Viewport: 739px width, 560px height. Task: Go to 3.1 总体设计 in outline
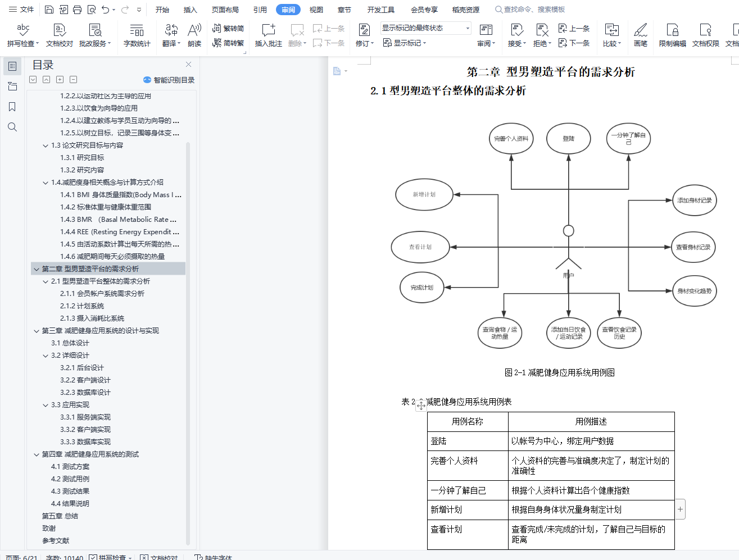(70, 343)
